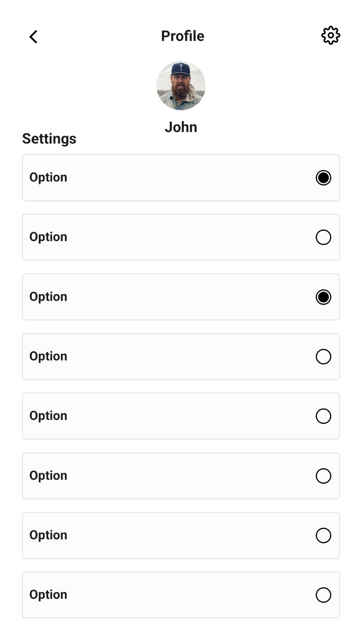Click the fifth Option row label

tap(48, 416)
